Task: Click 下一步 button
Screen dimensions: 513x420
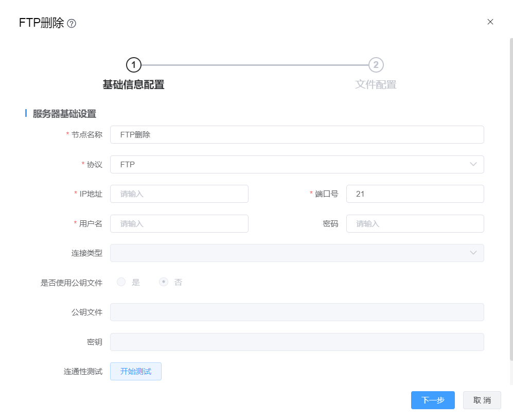Action: point(432,400)
